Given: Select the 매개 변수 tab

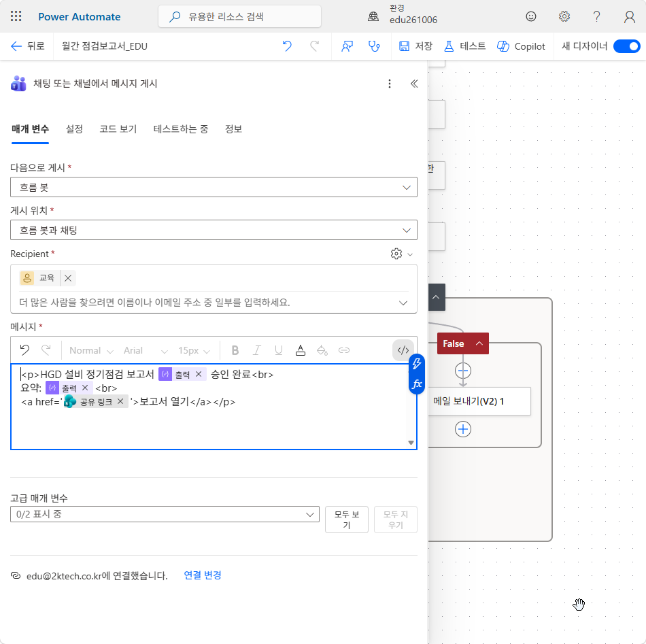Looking at the screenshot, I should (x=30, y=129).
